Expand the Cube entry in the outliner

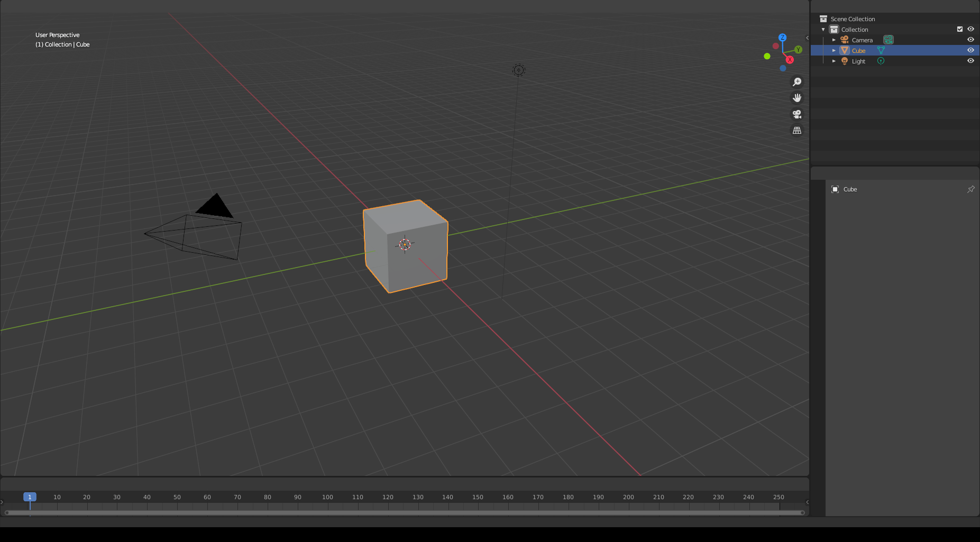(834, 50)
